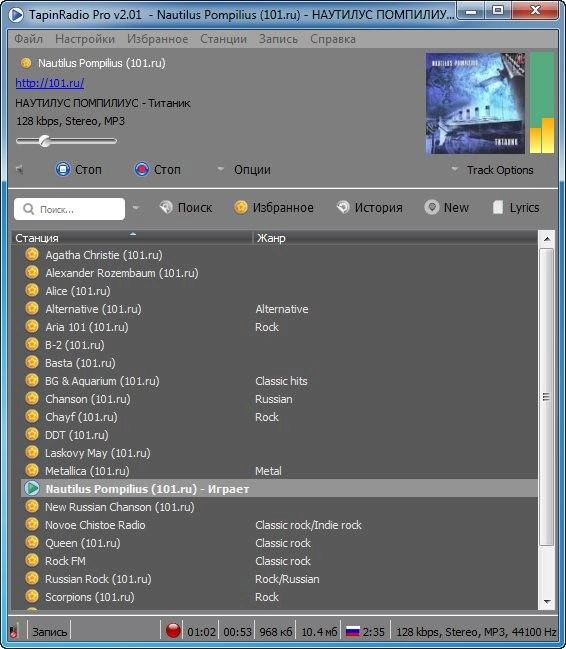Open the Файл menu
Image resolution: width=566 pixels, height=649 pixels.
pyautogui.click(x=29, y=39)
